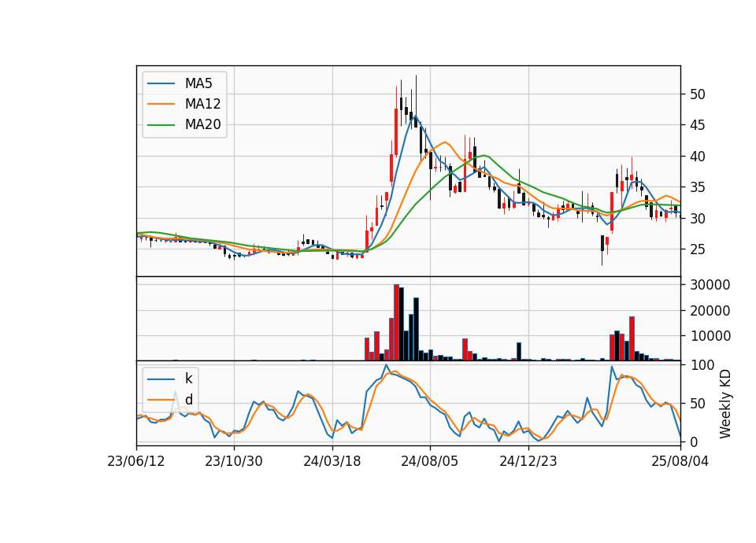
Task: Click the x-axis date 24/03/18
Action: tap(332, 461)
